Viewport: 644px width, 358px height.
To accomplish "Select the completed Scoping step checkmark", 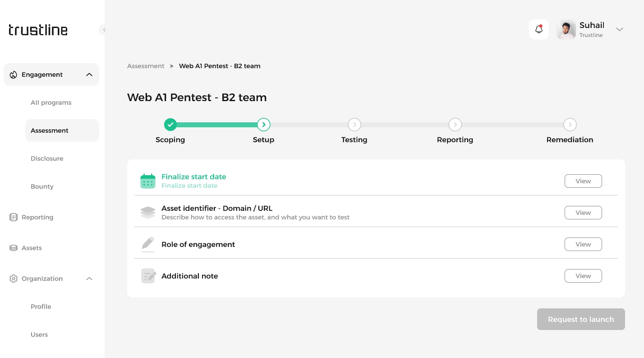I will click(x=170, y=125).
